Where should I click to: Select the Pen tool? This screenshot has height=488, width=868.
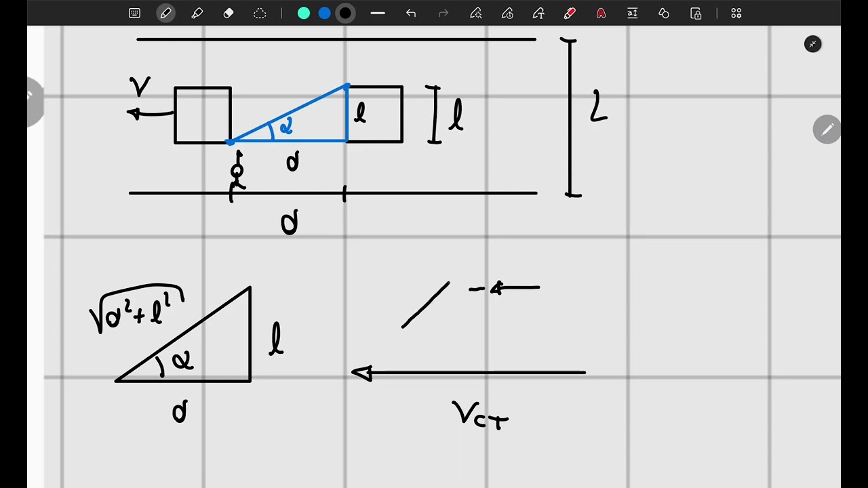tap(165, 13)
